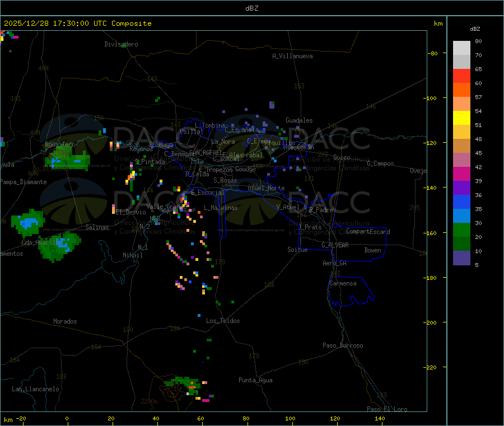Select the Guadales place label
This screenshot has width=504, height=426.
coord(299,120)
